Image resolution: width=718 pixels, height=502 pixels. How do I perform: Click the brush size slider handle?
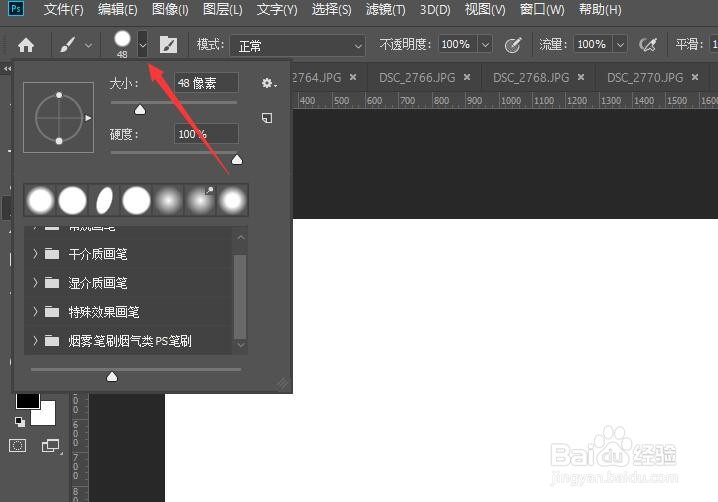click(x=140, y=109)
